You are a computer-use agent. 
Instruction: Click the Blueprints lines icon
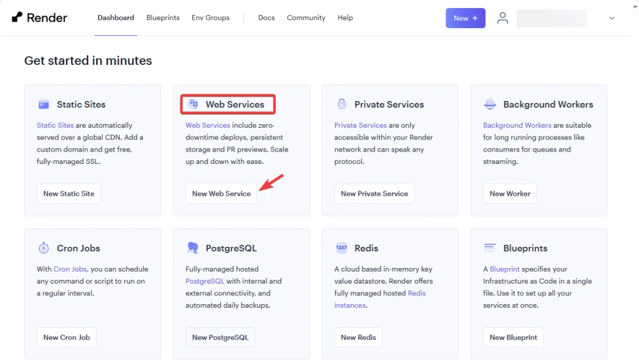click(x=490, y=248)
